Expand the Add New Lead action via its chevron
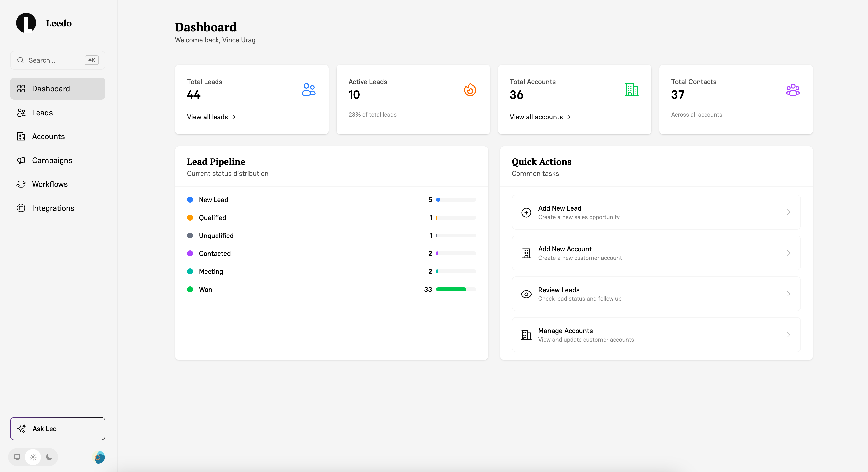 [788, 212]
